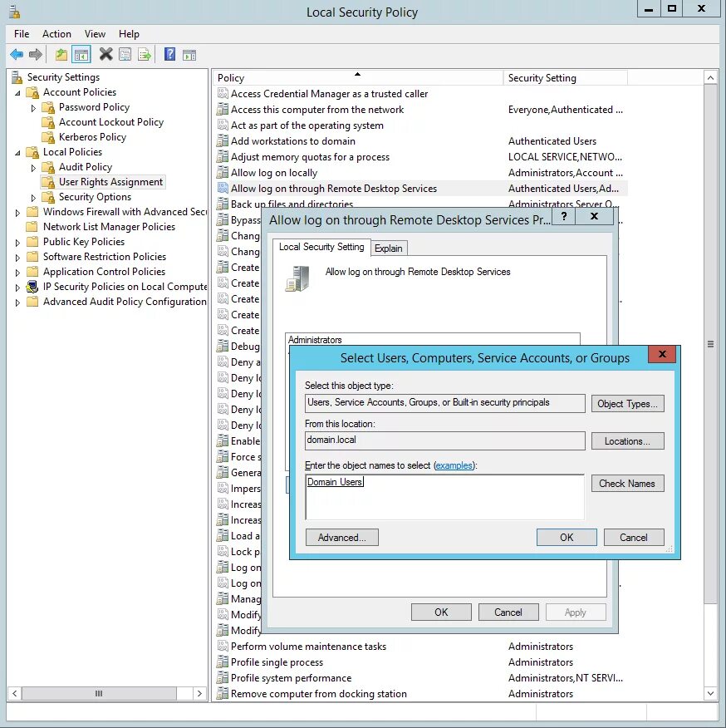
Task: Open the View menu
Action: (x=95, y=34)
